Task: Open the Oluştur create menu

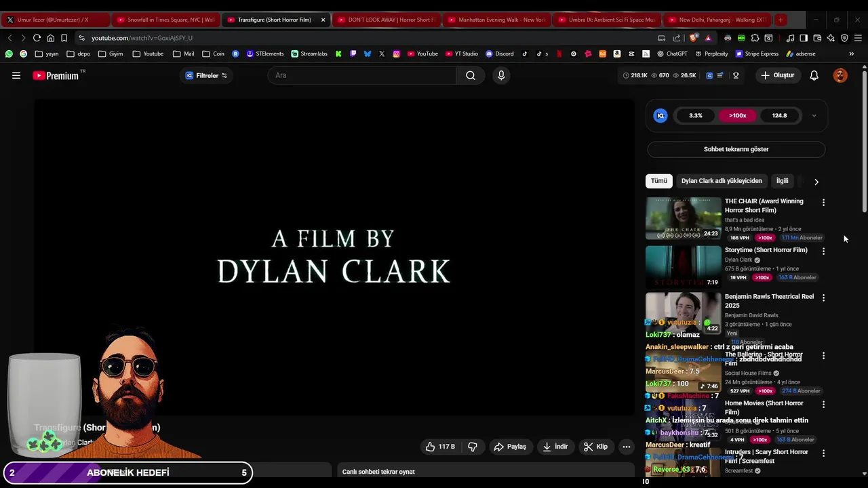Action: point(777,75)
